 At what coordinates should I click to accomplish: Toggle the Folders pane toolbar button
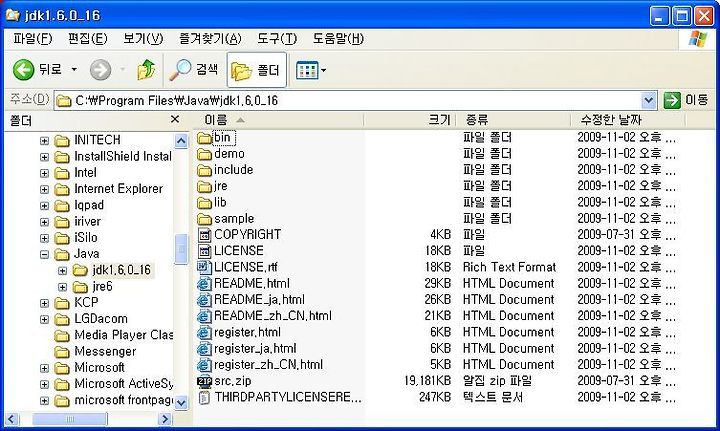(x=257, y=70)
